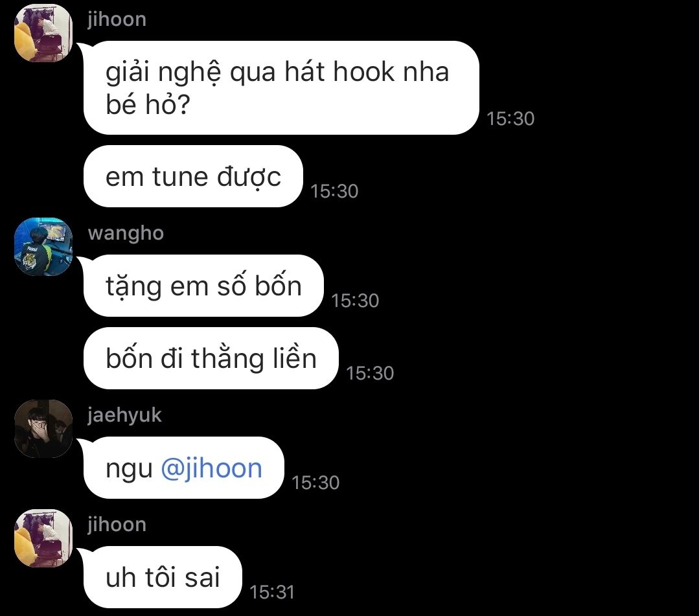Select the 'giải nghệ qua hát hook' message

[x=281, y=88]
